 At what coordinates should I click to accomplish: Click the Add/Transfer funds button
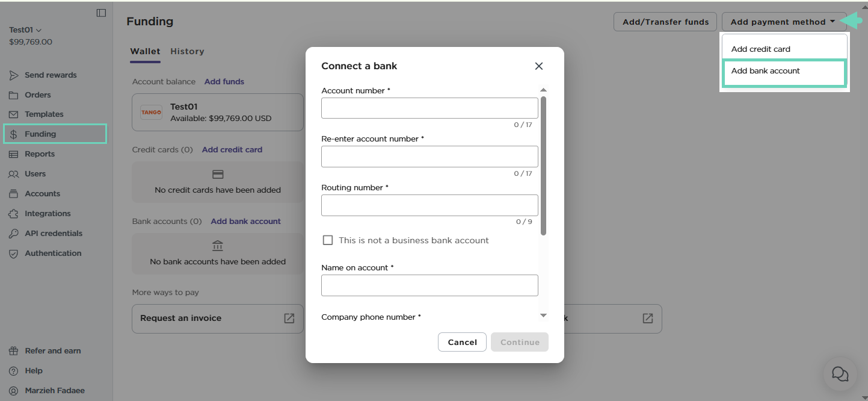[x=665, y=22]
